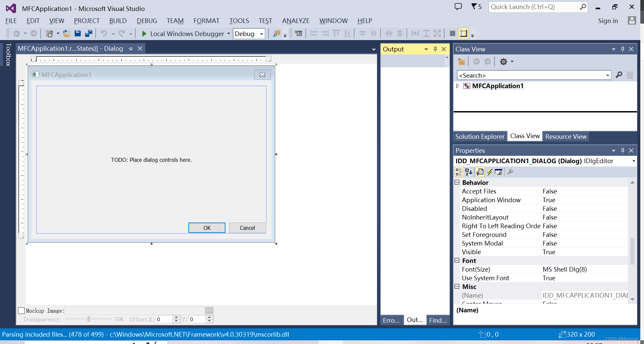Click the New Project toolbar icon
The width and height of the screenshot is (644, 344).
click(49, 33)
